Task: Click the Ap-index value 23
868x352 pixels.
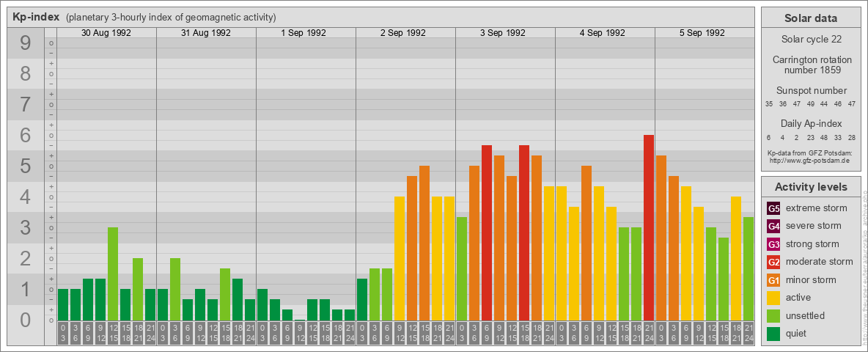Action: point(810,137)
